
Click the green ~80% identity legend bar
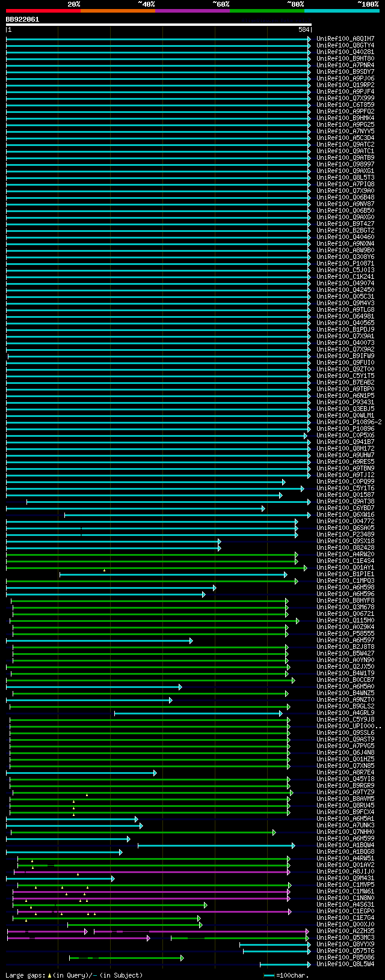pos(267,10)
